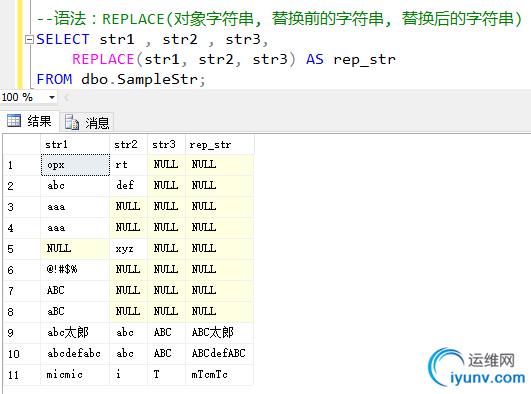Screen dimensions: 531x394
Task: Select the cell containing @!#$%
Action: 75,270
